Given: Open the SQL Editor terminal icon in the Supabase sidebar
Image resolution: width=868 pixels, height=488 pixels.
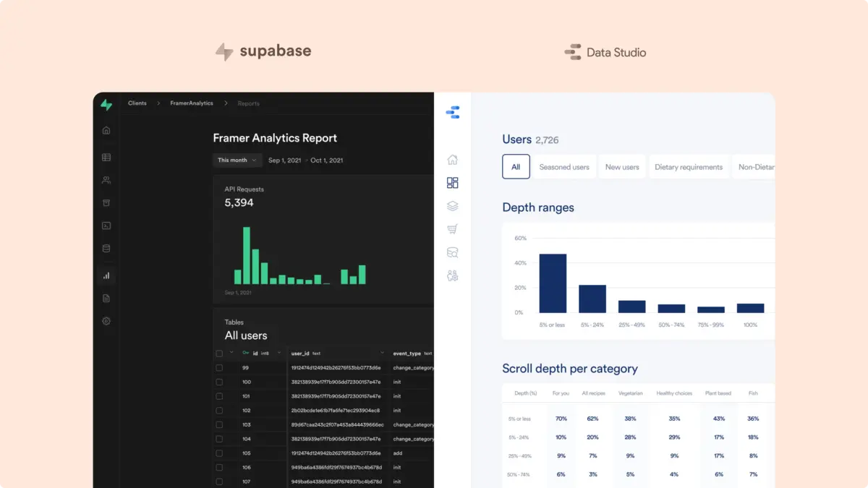Looking at the screenshot, I should click(106, 226).
